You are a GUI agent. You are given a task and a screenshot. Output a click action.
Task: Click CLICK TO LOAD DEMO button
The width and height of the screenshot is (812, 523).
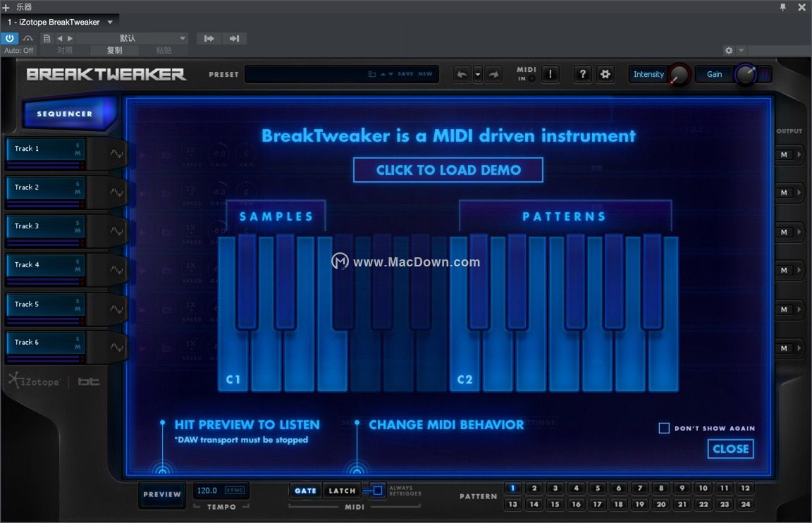(448, 170)
